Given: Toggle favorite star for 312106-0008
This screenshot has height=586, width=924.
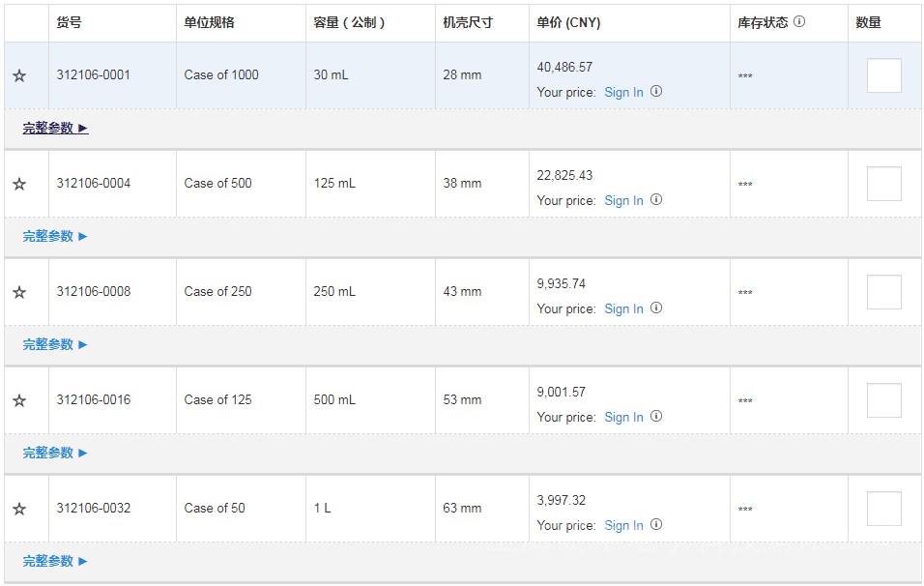Looking at the screenshot, I should pyautogui.click(x=19, y=292).
